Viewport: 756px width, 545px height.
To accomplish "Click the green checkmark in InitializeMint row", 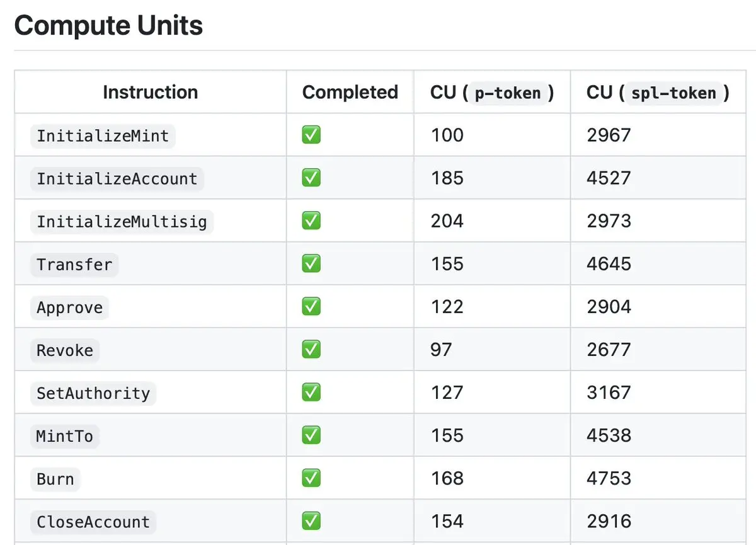I will pos(311,135).
